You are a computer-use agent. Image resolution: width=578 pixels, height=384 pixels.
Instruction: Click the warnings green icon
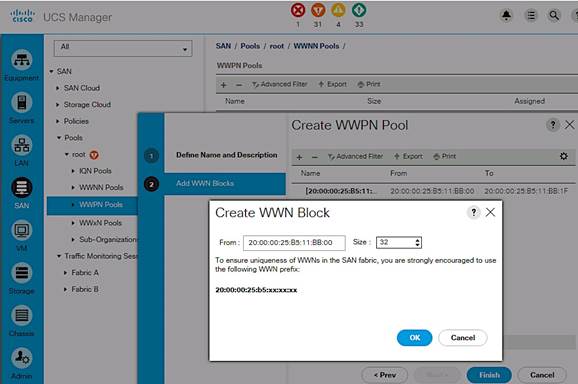pyautogui.click(x=359, y=10)
